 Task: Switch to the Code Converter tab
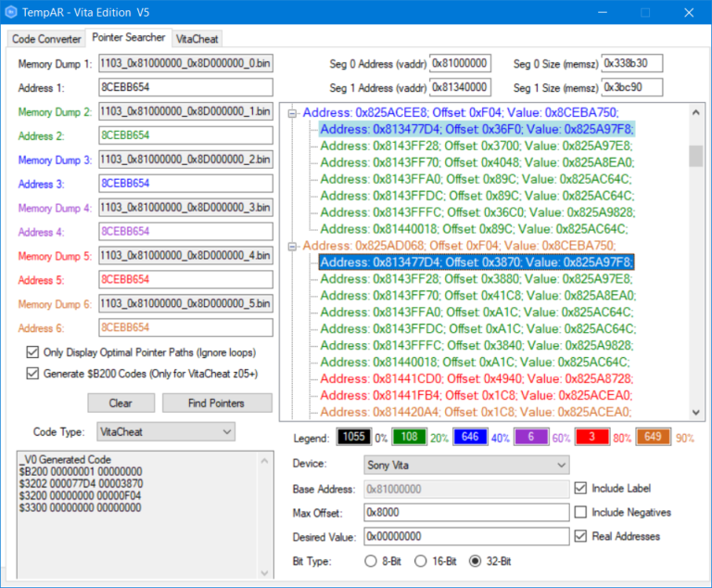tap(45, 39)
